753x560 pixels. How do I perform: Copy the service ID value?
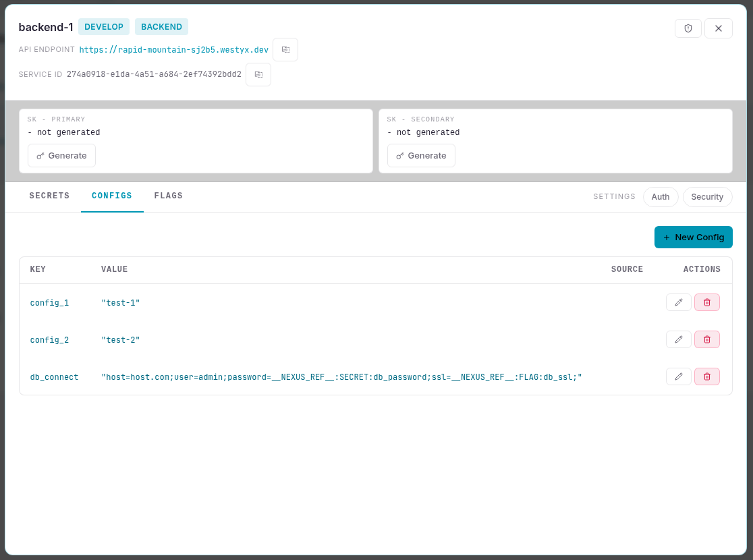pos(258,74)
